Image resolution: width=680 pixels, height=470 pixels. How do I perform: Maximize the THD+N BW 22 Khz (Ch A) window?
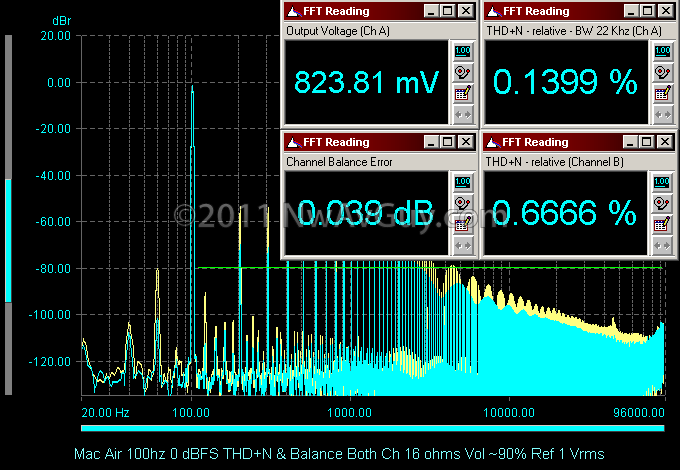coord(648,11)
